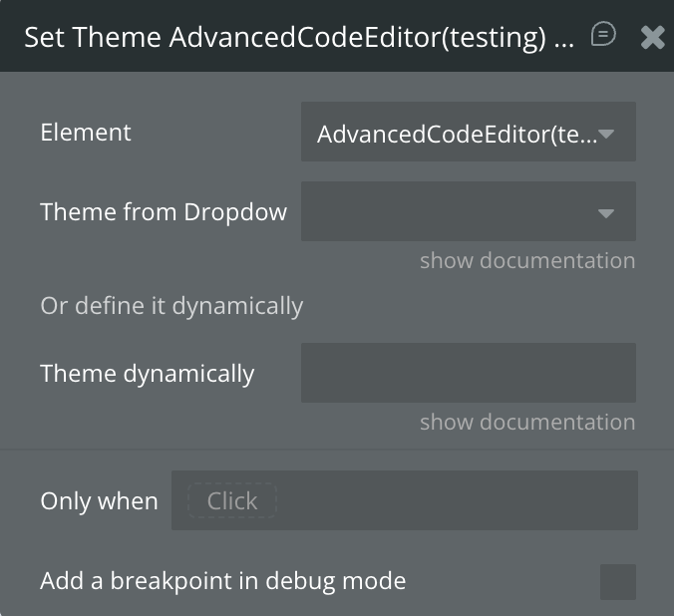Click the 'Theme from Dropdow' label
The image size is (674, 616).
(x=164, y=211)
